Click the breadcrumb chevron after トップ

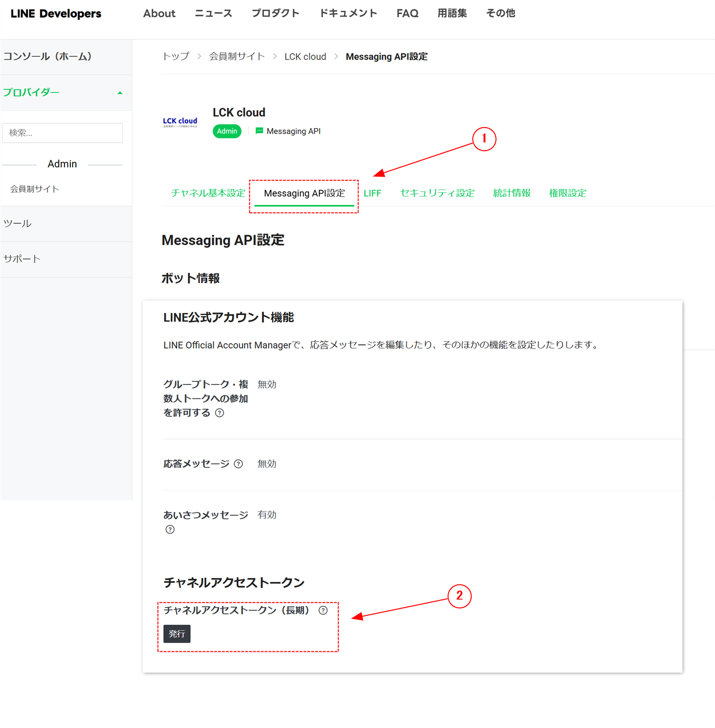(199, 57)
